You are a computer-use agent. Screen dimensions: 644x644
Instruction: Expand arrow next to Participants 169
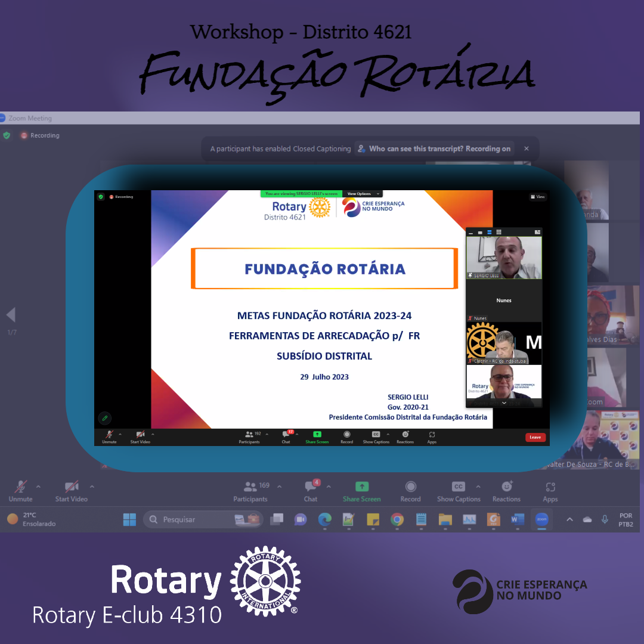click(280, 486)
